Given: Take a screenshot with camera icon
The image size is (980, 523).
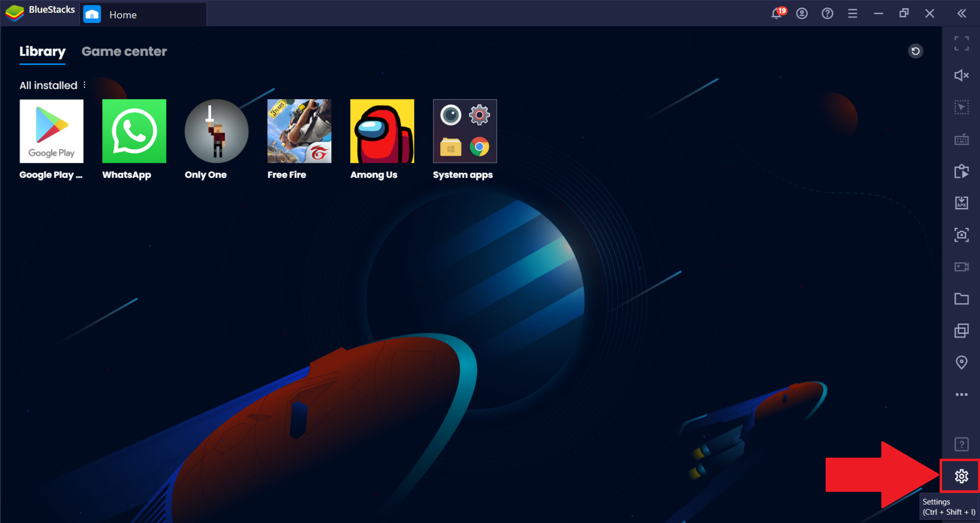Looking at the screenshot, I should coord(961,235).
